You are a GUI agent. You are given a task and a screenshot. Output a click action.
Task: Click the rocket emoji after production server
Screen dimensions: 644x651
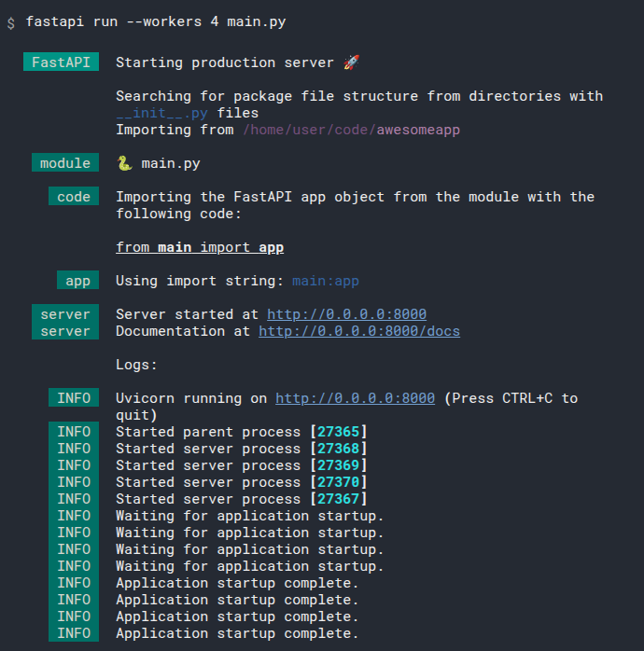[x=351, y=62]
